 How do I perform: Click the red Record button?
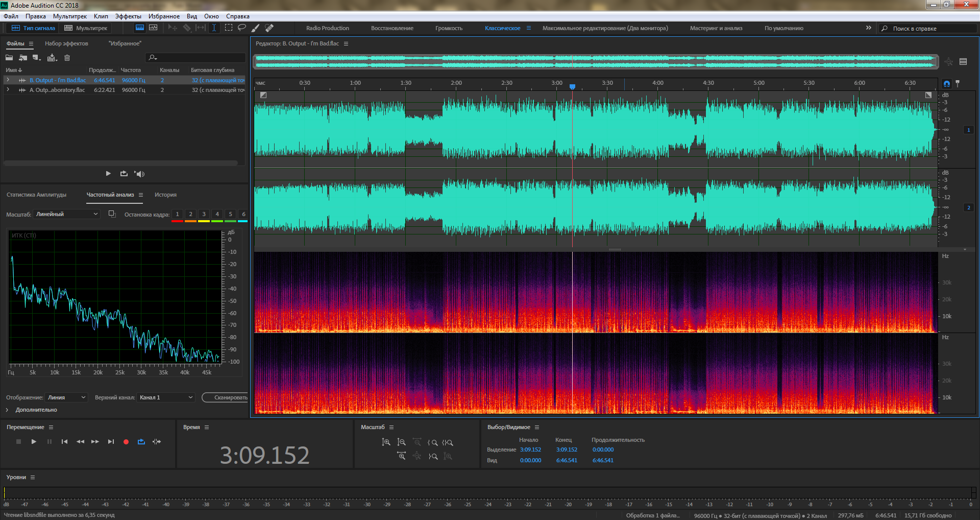(x=126, y=442)
